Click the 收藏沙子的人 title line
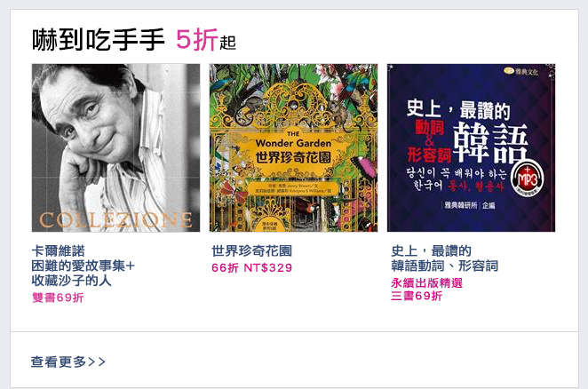Viewport: 588px width, 389px height. [x=71, y=281]
